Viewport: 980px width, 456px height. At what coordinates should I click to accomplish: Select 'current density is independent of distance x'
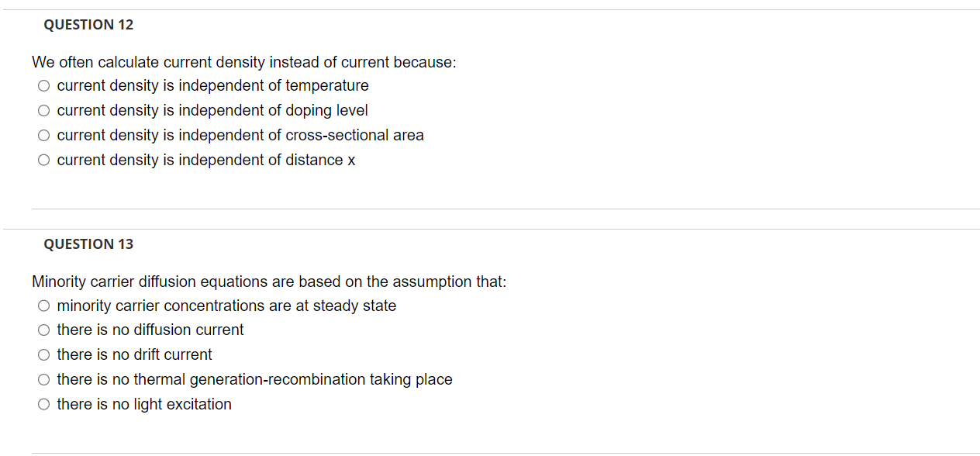[43, 160]
